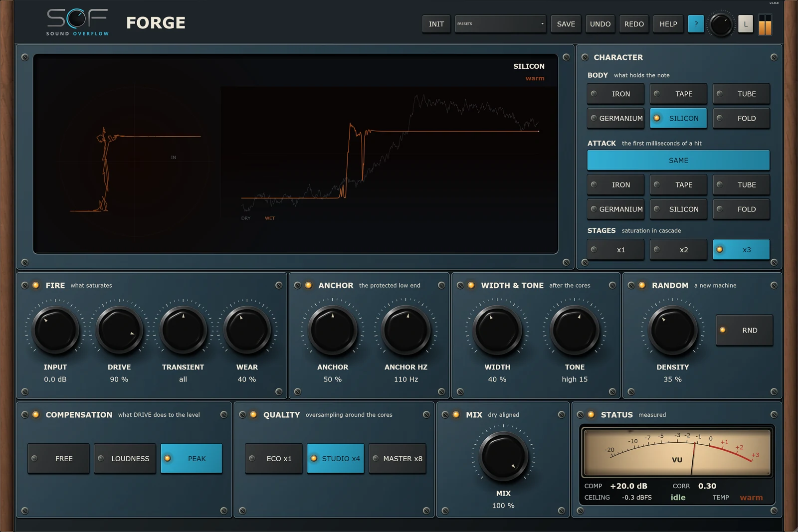Toggle the RANDOM section power LED
The width and height of the screenshot is (798, 532).
[642, 285]
